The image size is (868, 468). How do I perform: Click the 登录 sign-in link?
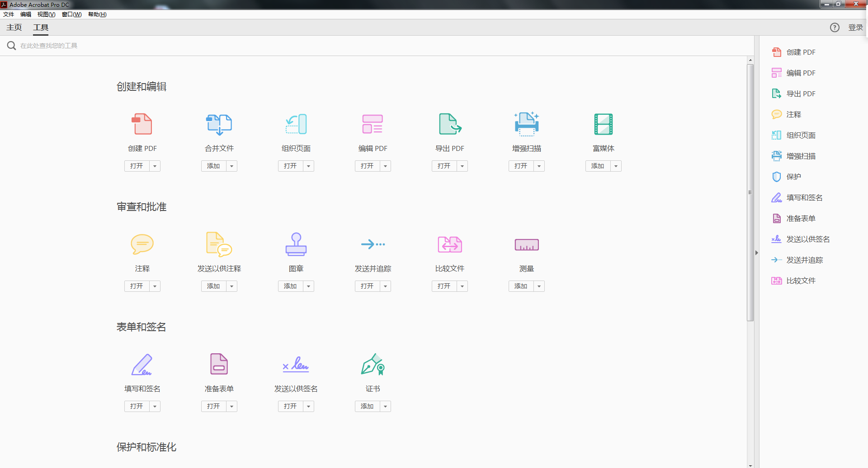coord(855,28)
